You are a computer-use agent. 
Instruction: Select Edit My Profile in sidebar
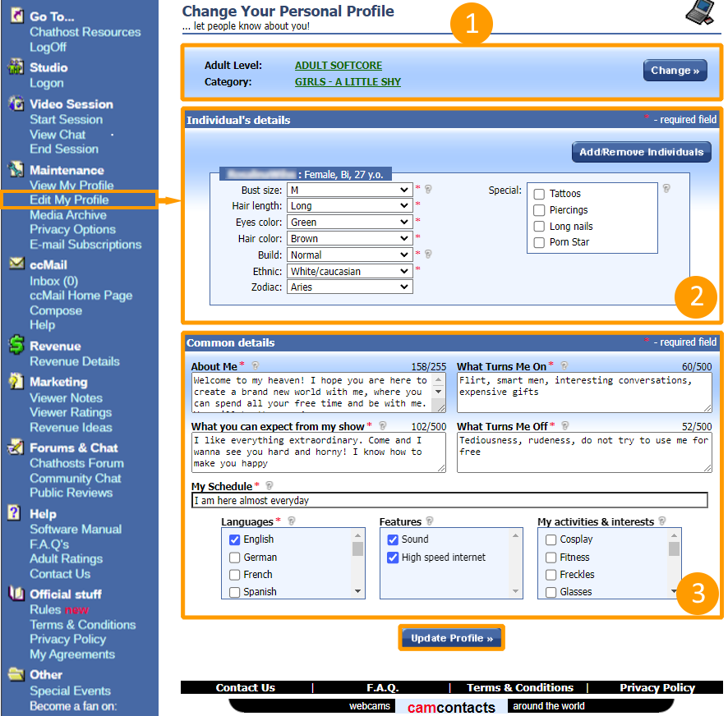pos(69,200)
